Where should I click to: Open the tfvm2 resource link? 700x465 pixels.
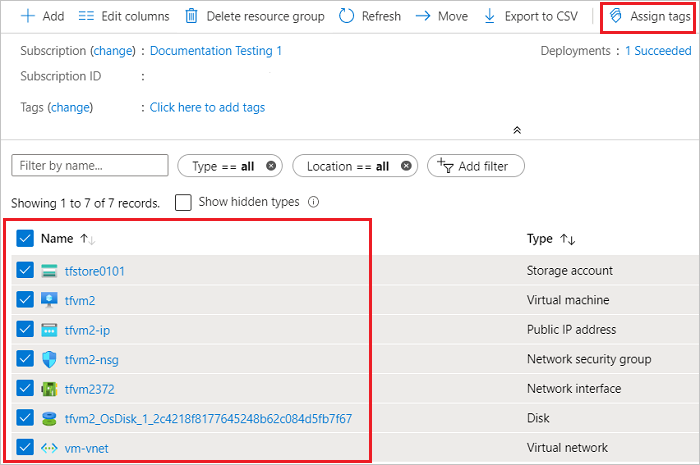tap(80, 301)
